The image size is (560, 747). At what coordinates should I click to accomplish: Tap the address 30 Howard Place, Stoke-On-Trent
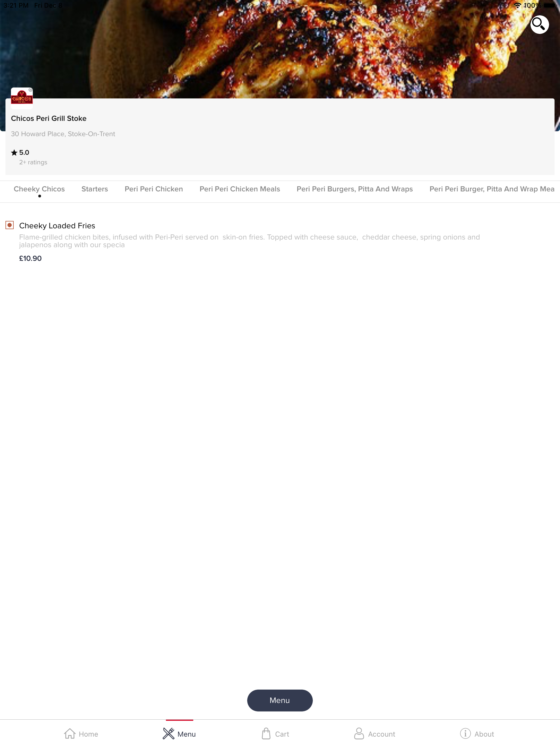[63, 134]
